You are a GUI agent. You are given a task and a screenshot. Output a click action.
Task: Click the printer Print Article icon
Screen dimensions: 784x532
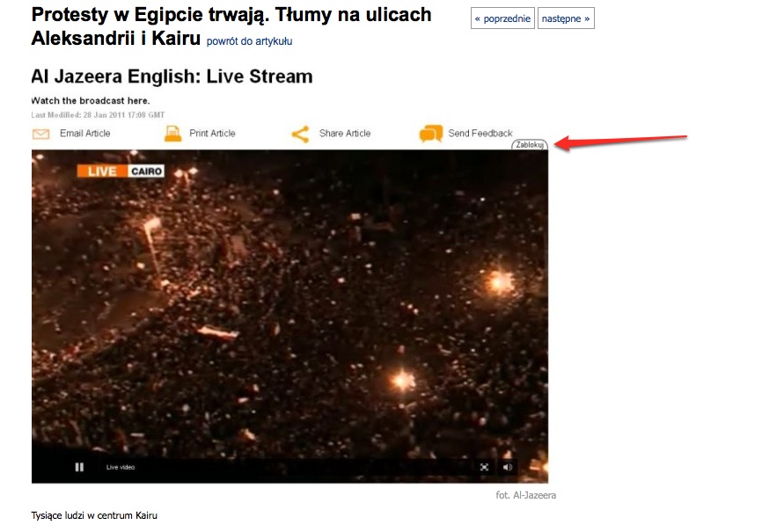(x=173, y=134)
